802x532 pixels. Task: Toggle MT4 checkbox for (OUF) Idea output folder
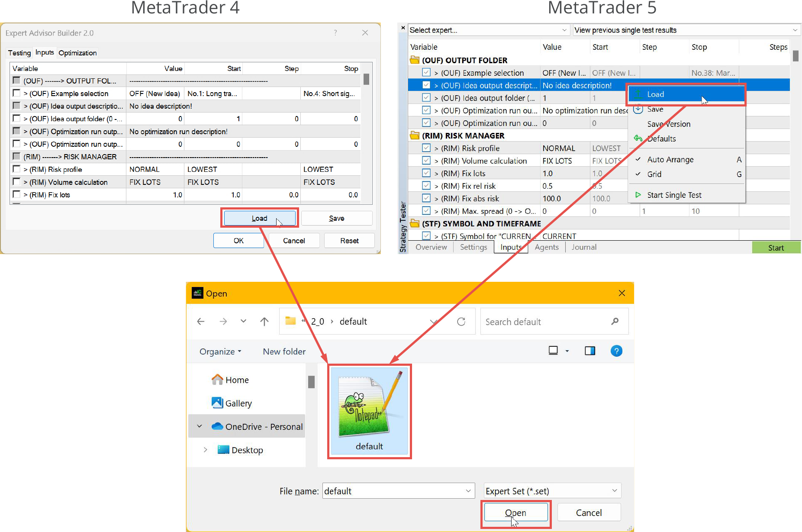(x=16, y=118)
